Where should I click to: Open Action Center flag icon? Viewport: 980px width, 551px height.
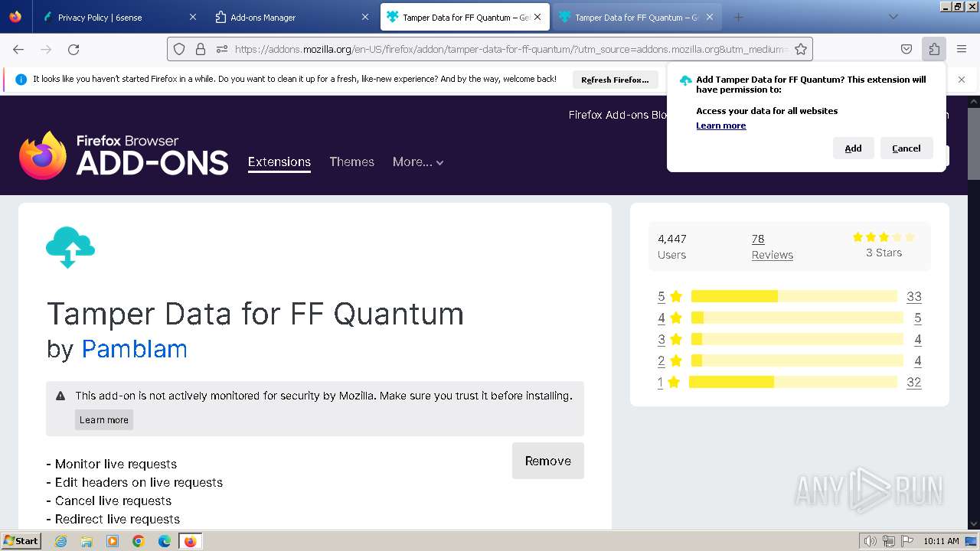coord(907,541)
